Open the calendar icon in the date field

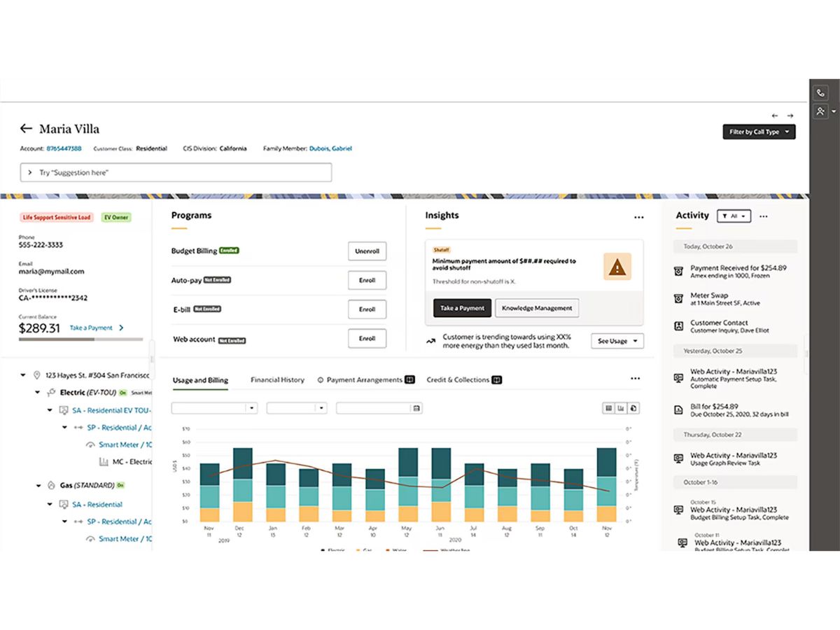[x=416, y=408]
